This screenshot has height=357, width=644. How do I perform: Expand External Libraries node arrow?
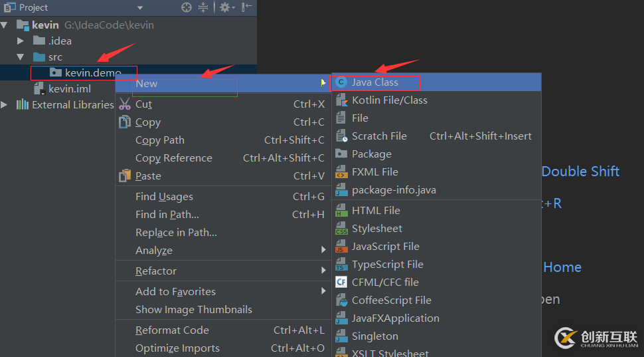4,105
